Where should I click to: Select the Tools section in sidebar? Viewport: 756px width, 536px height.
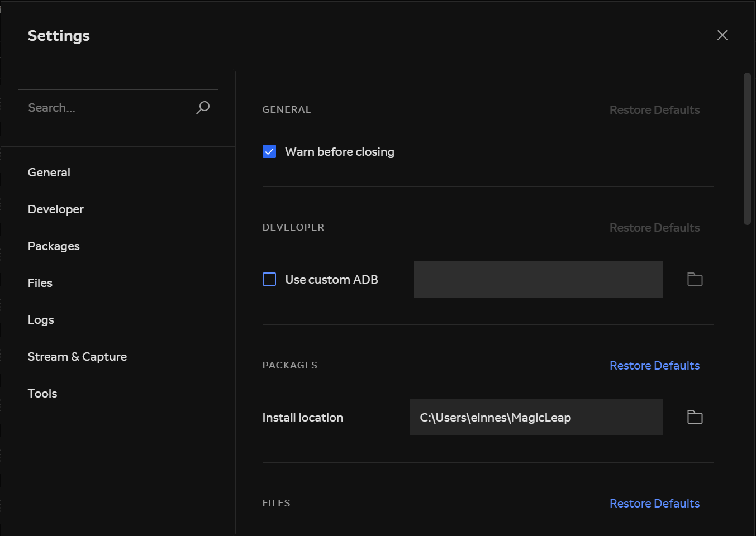coord(42,393)
